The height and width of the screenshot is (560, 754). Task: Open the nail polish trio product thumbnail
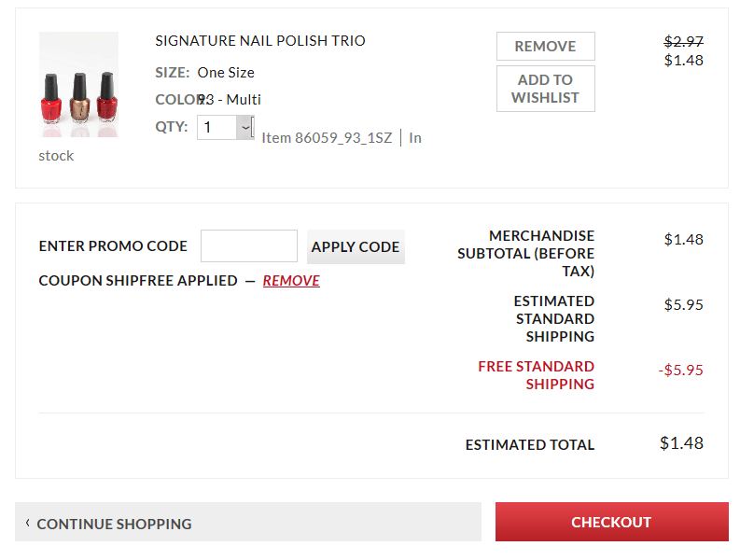78,85
